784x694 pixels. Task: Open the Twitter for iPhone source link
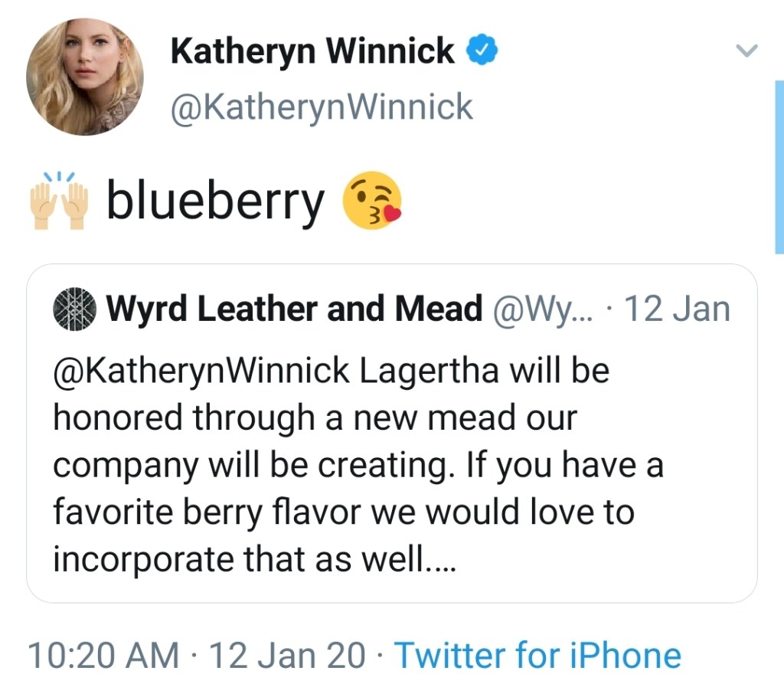pyautogui.click(x=537, y=656)
